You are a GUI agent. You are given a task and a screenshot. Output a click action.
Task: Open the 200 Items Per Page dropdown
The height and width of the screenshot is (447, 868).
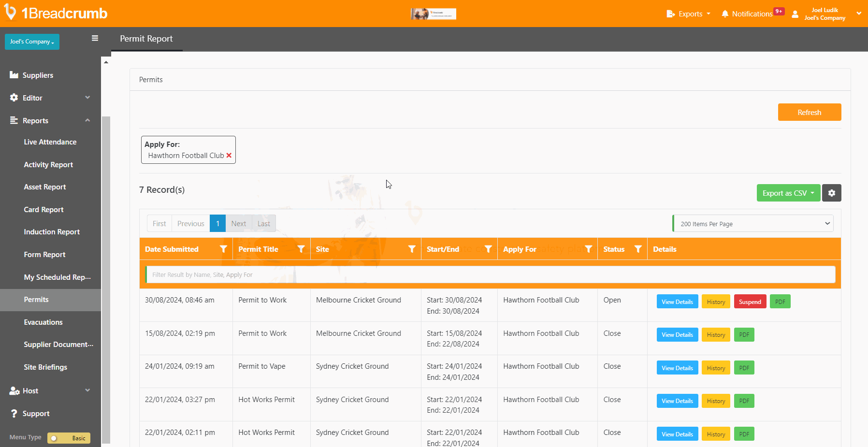[x=753, y=224]
